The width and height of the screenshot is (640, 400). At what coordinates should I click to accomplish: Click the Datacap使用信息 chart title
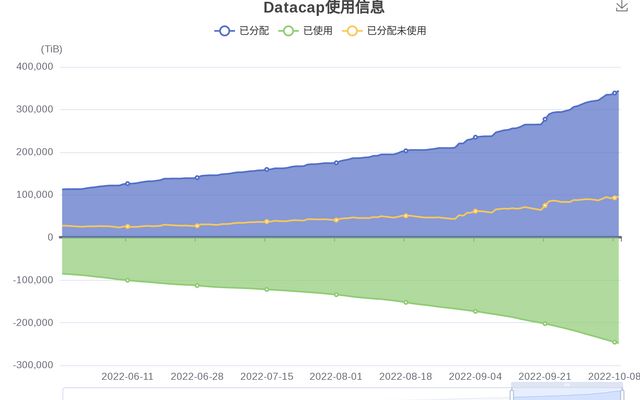coord(324,8)
